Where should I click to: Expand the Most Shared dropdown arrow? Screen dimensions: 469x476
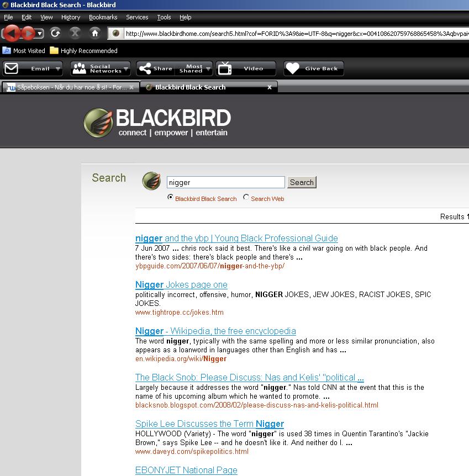(x=208, y=69)
